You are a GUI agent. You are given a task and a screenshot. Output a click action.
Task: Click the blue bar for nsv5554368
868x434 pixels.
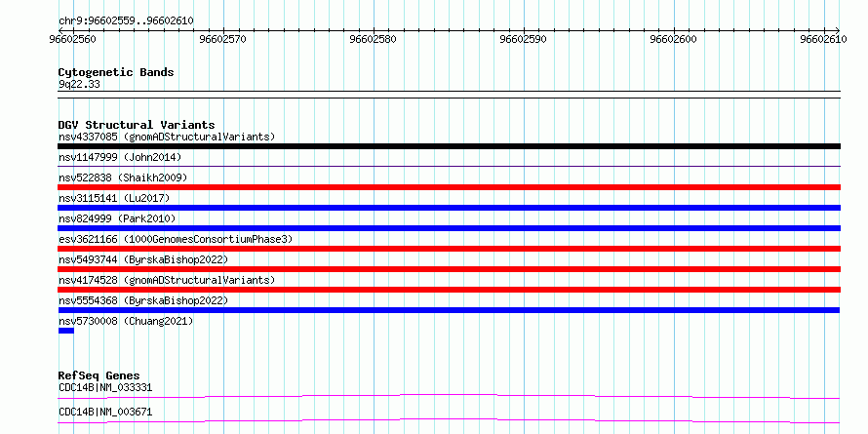[x=449, y=310]
